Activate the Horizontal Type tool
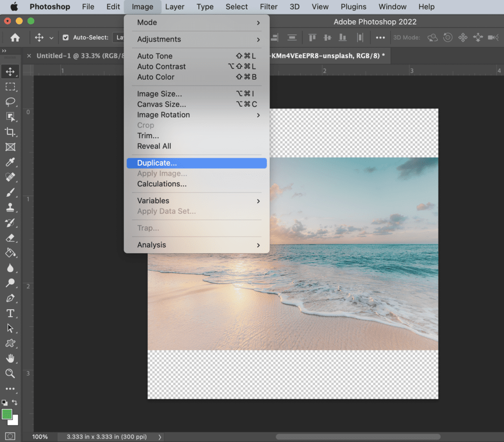The width and height of the screenshot is (504, 442). point(10,314)
